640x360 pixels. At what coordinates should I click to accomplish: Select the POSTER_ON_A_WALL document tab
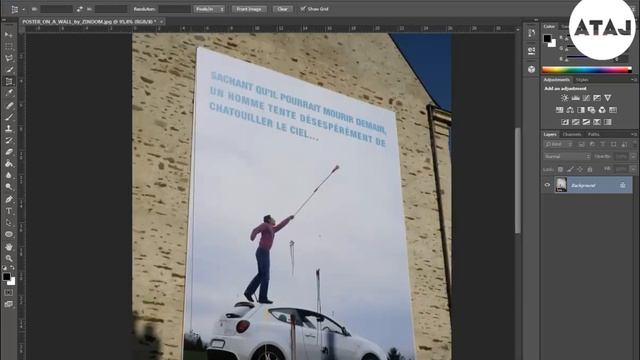click(x=89, y=22)
